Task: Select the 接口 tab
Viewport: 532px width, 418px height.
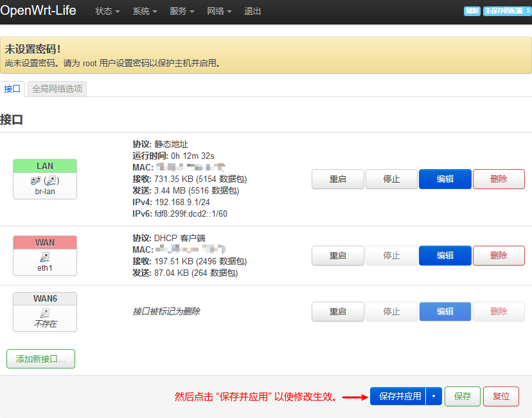Action: coord(12,89)
